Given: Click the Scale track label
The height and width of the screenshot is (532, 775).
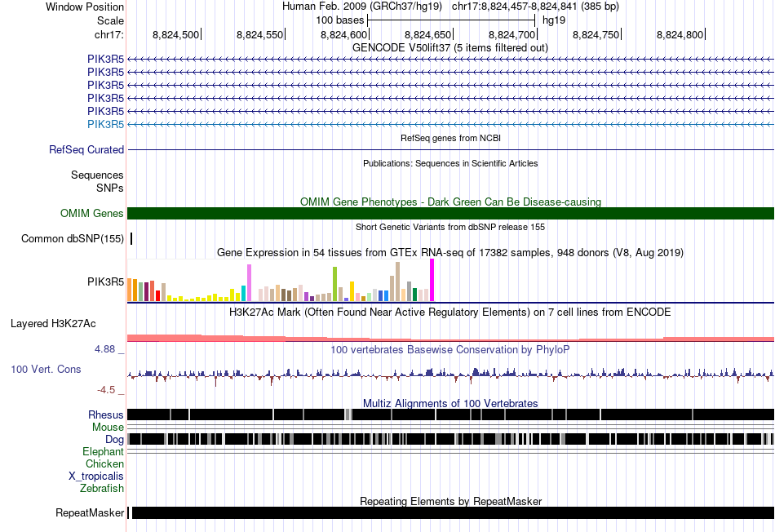Looking at the screenshot, I should point(110,20).
